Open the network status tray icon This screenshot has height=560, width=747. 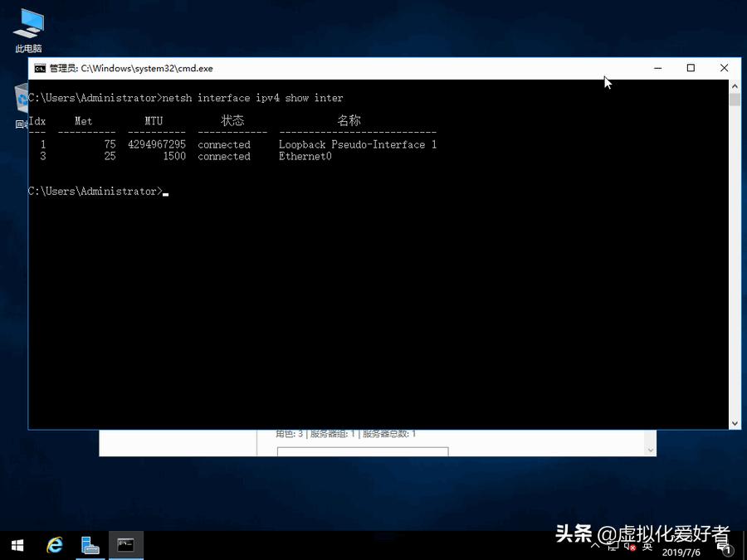click(x=612, y=545)
